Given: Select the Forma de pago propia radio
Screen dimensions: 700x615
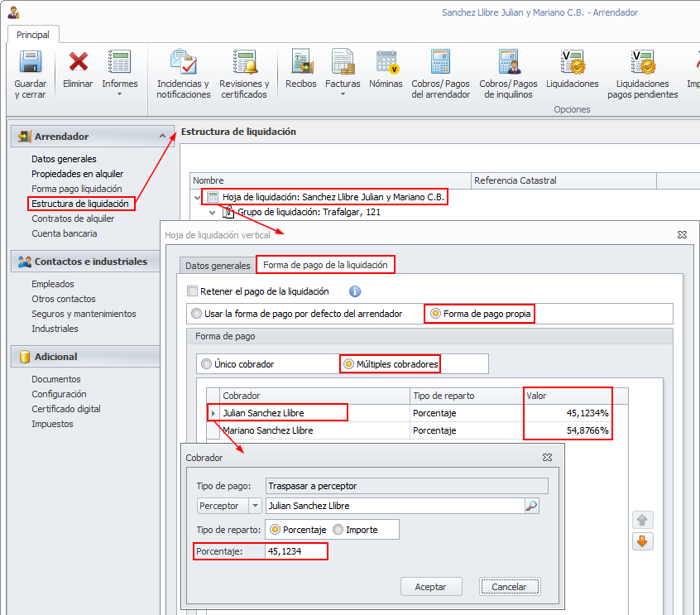Looking at the screenshot, I should 435,314.
